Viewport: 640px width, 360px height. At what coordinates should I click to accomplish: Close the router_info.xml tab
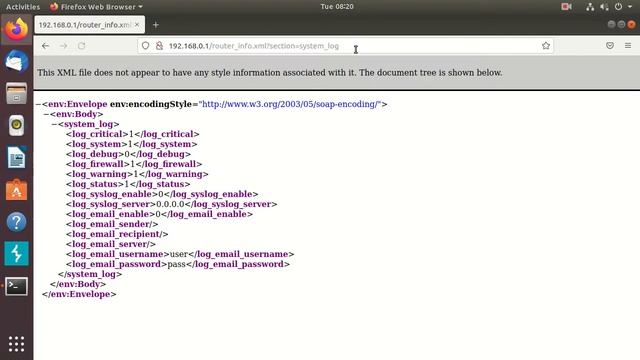click(137, 24)
